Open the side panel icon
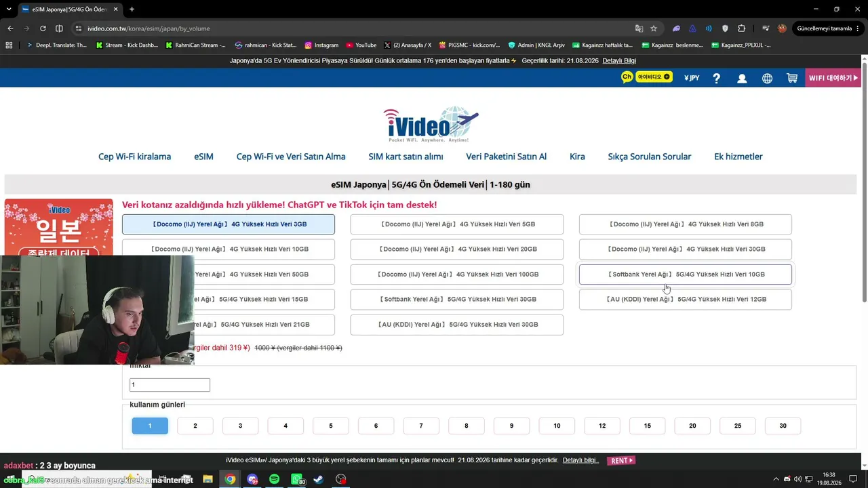868x488 pixels. [x=59, y=28]
